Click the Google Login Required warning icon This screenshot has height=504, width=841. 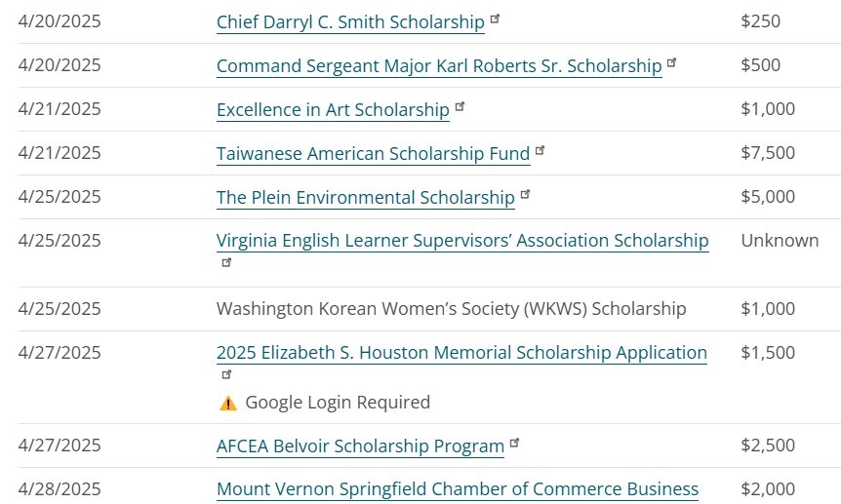228,403
